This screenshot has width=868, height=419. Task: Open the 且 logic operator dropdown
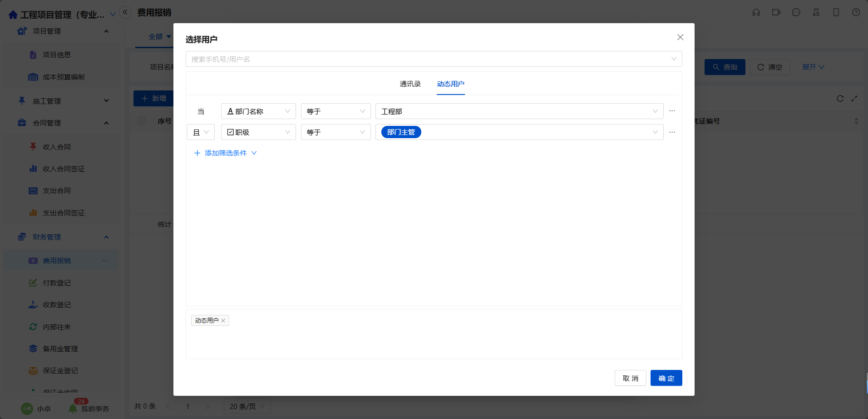coord(201,132)
